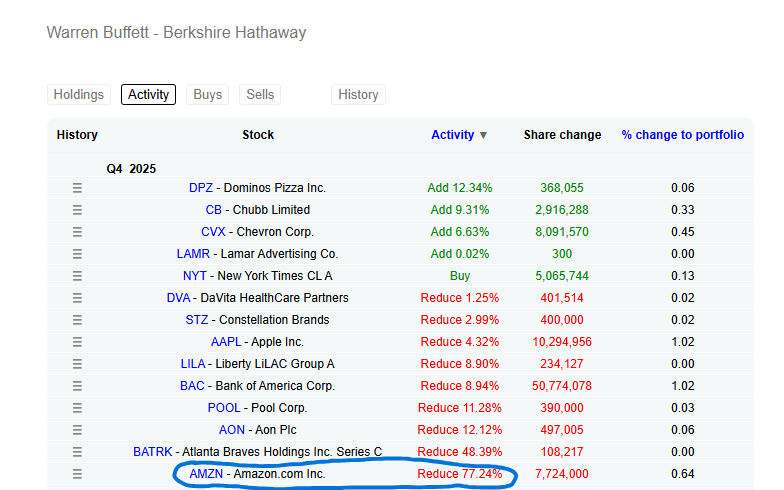Open history menu icon for BAC row

tap(77, 386)
